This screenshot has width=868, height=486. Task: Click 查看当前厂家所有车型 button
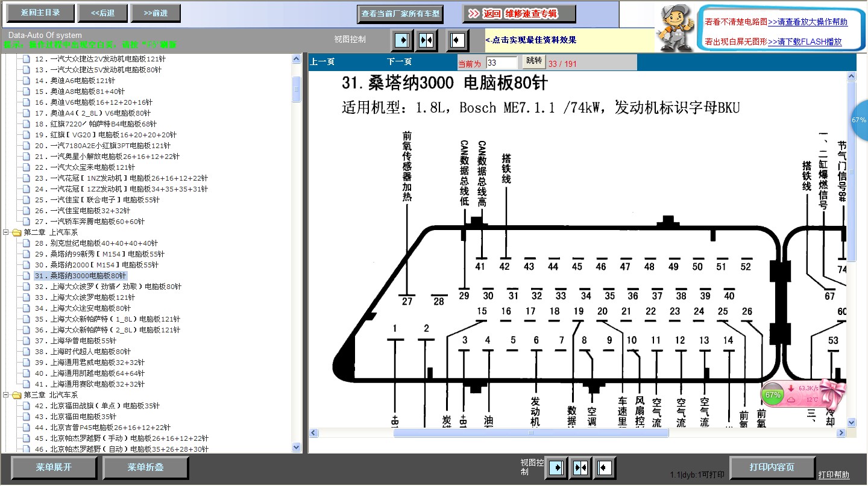point(400,13)
